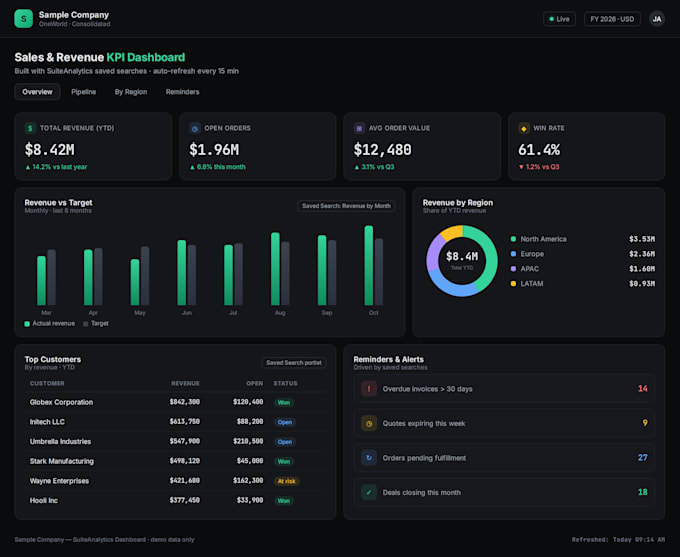The width and height of the screenshot is (680, 557).
Task: Switch to the Pipeline tab
Action: coord(84,92)
